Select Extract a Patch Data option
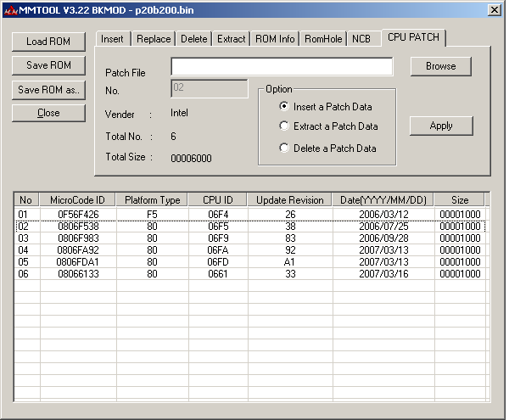The image size is (509, 420). coord(285,126)
